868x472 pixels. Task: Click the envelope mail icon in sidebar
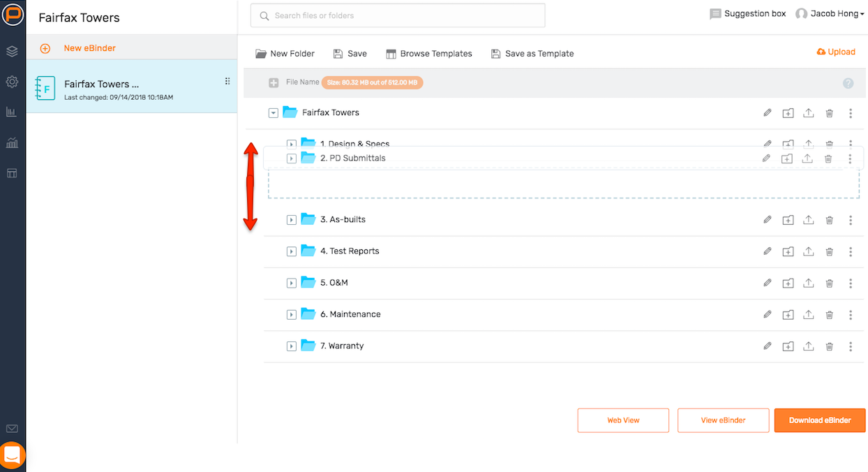click(12, 429)
